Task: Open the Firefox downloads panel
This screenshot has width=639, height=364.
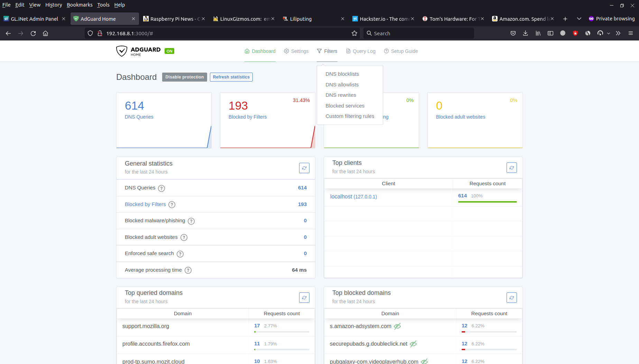Action: [x=525, y=34]
